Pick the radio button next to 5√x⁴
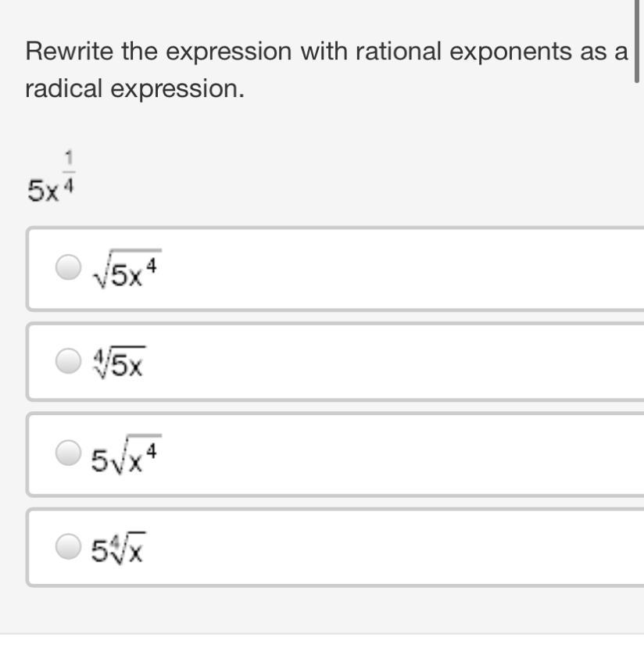644x648 pixels. click(x=68, y=453)
